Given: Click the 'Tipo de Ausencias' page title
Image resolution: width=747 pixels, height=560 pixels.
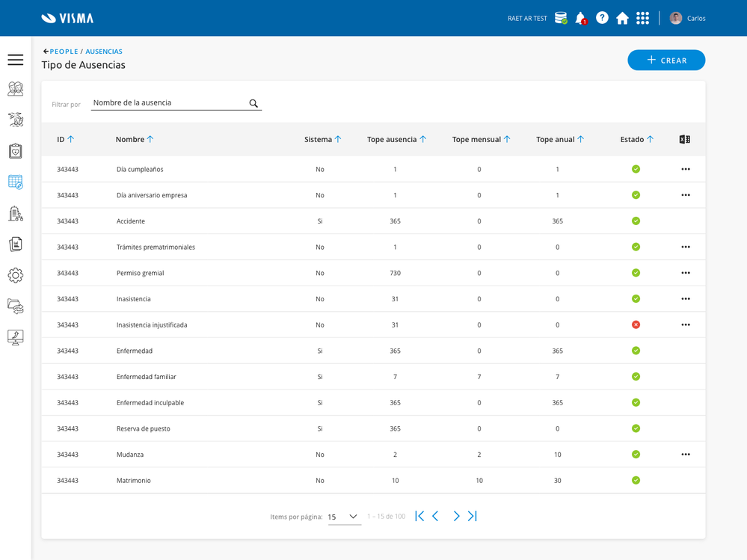Looking at the screenshot, I should [83, 65].
